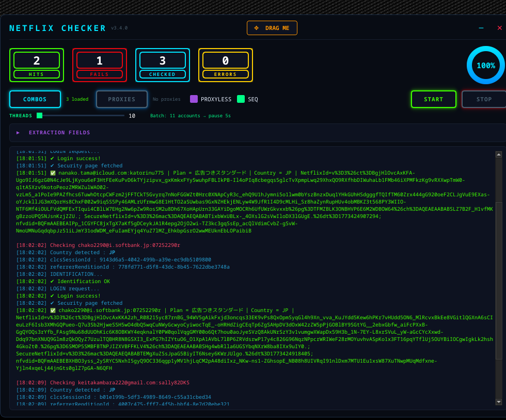Click the THREADS slider handle
Screen dimensions: 506x420
tap(39, 116)
